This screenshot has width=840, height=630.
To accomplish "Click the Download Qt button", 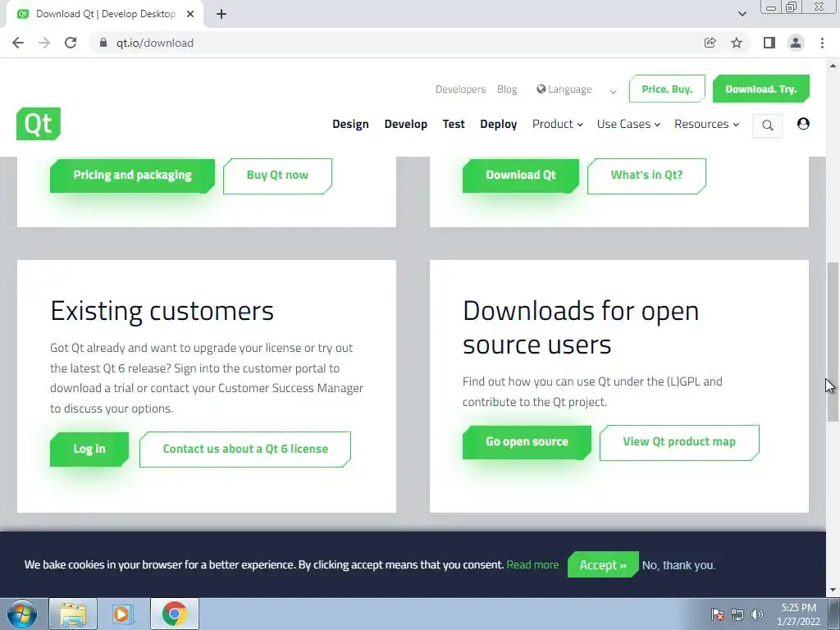I will coord(521,176).
